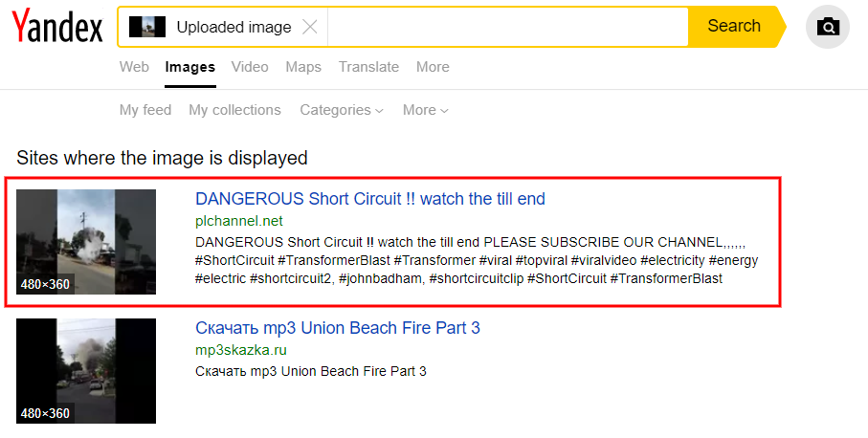Expand the secondary More dropdown
868x438 pixels.
pyautogui.click(x=425, y=110)
